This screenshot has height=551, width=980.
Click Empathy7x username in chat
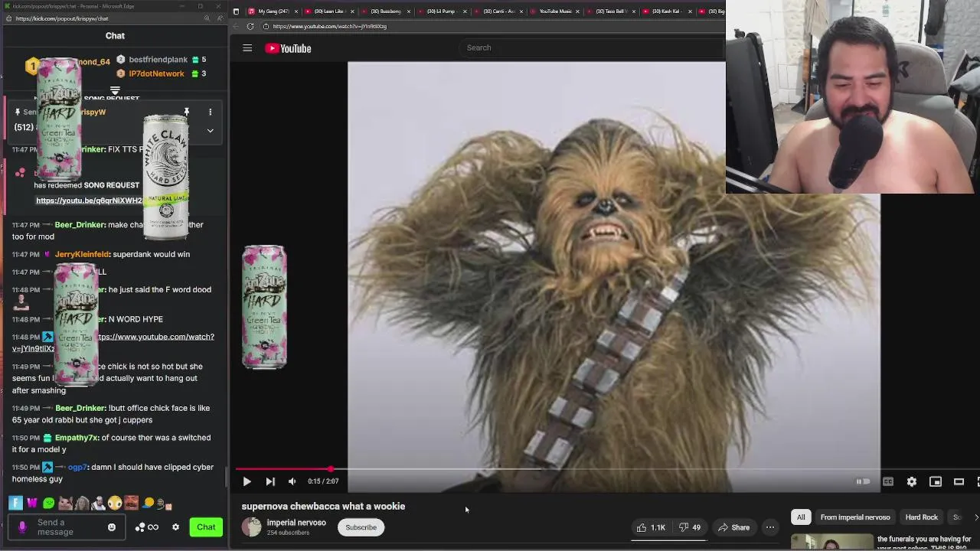(77, 438)
